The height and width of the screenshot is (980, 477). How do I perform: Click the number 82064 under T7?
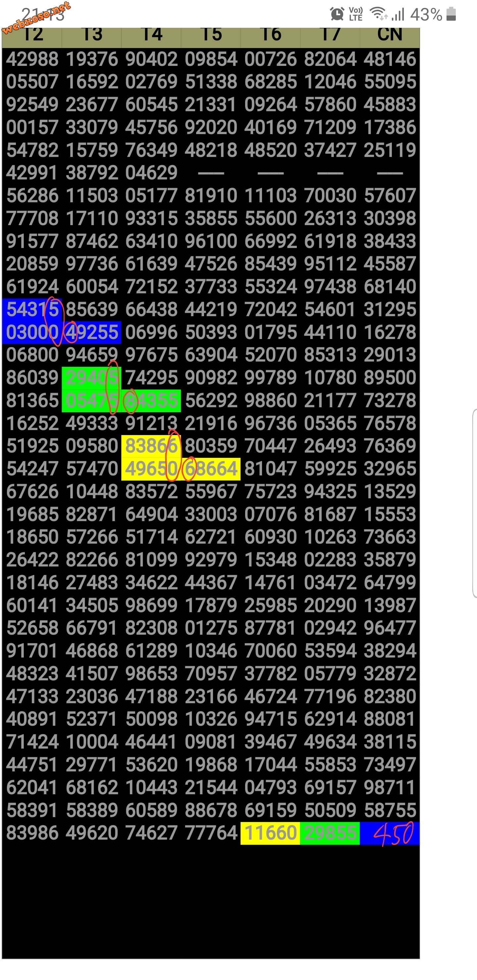(x=330, y=59)
